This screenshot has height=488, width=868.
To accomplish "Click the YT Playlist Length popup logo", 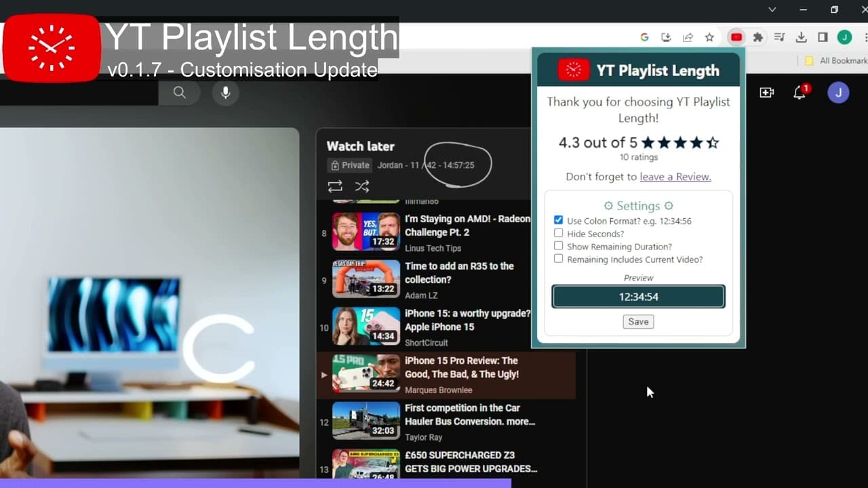I will coord(574,70).
